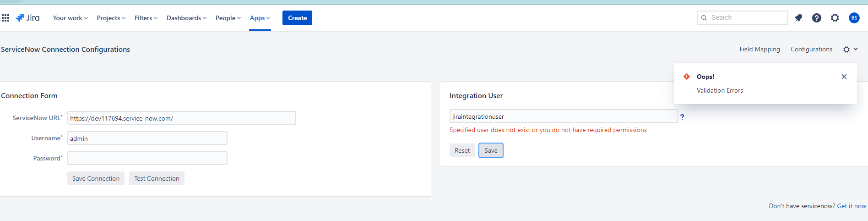
Task: Open the help question mark icon
Action: click(x=817, y=18)
